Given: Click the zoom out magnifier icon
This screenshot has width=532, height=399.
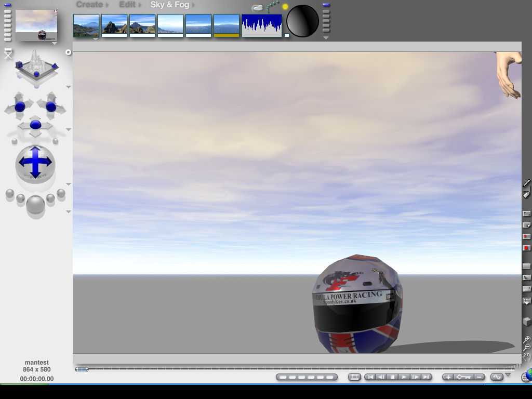Looking at the screenshot, I should click(527, 347).
